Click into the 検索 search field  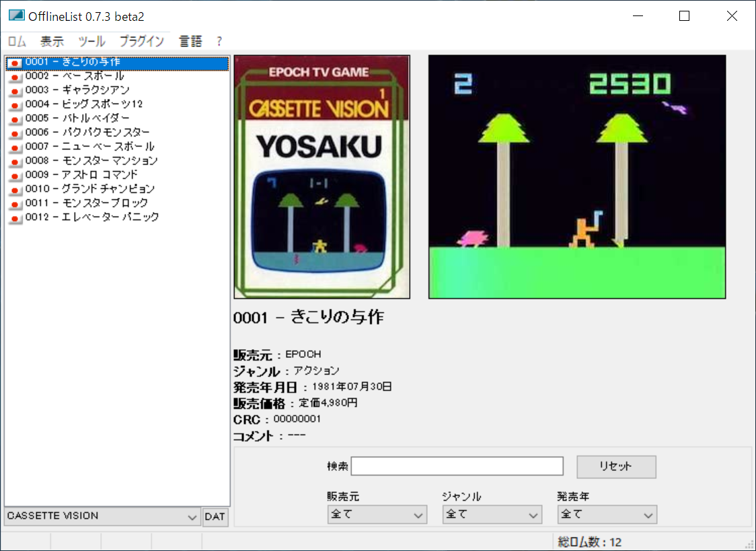457,466
